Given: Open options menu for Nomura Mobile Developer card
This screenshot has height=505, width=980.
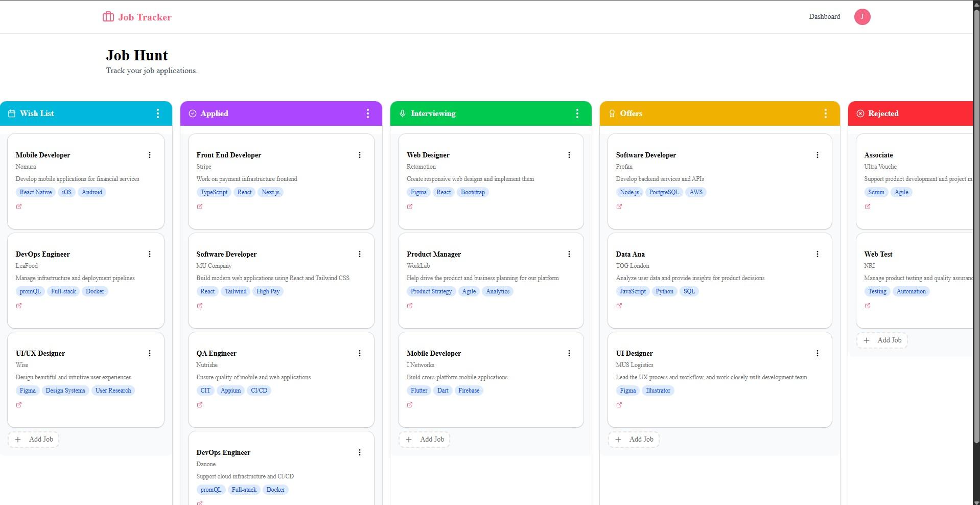Looking at the screenshot, I should point(150,155).
